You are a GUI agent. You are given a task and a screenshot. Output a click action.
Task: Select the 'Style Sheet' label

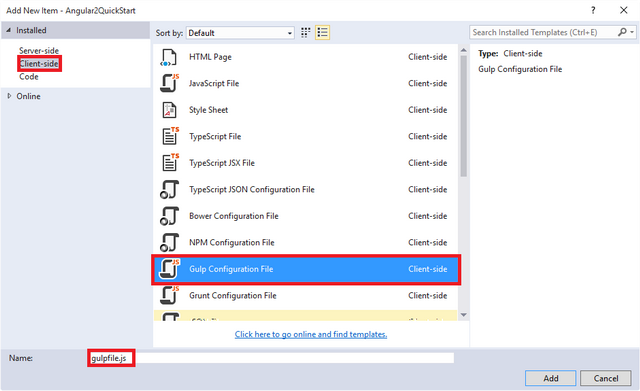(209, 110)
